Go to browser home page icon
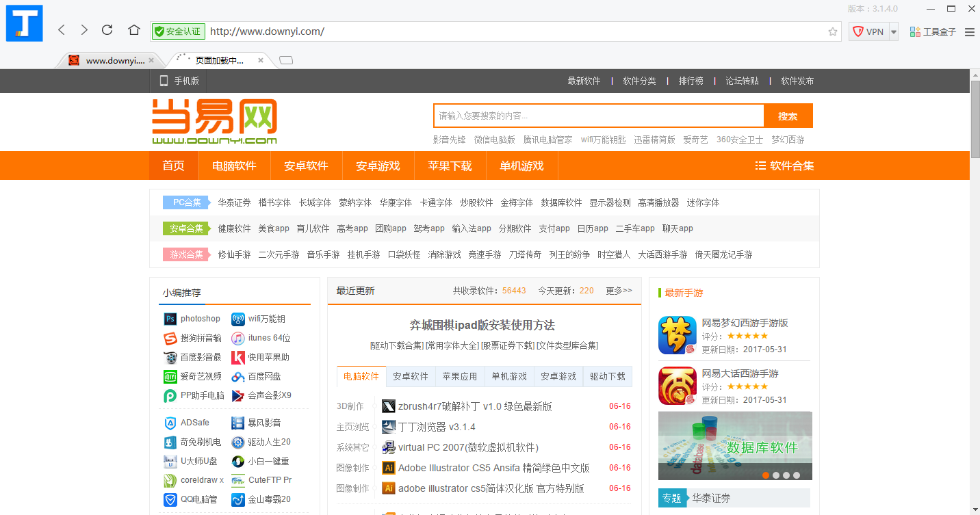 coord(134,30)
